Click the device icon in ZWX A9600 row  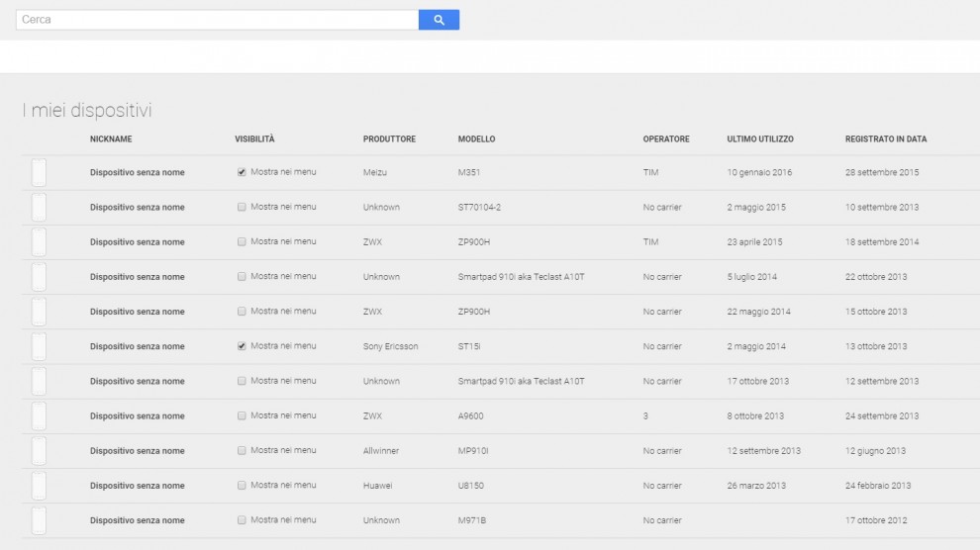39,416
